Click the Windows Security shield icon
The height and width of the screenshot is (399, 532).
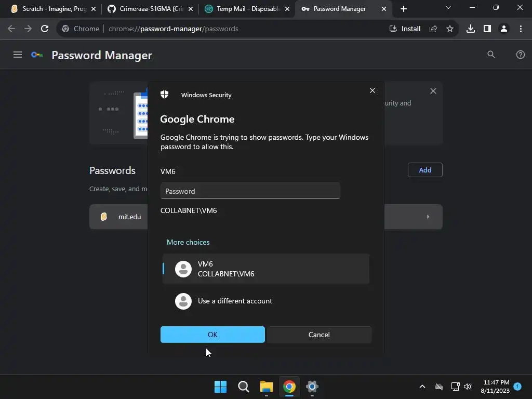click(165, 95)
